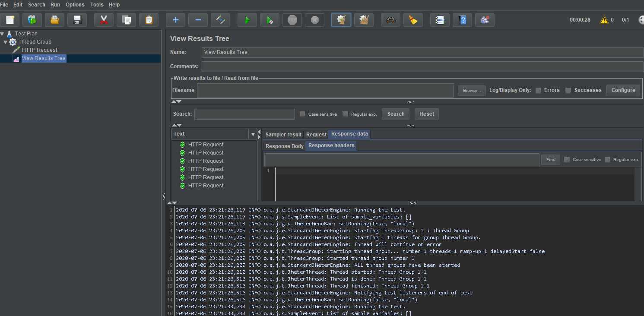Toggle the Successes only checkbox

tap(568, 90)
